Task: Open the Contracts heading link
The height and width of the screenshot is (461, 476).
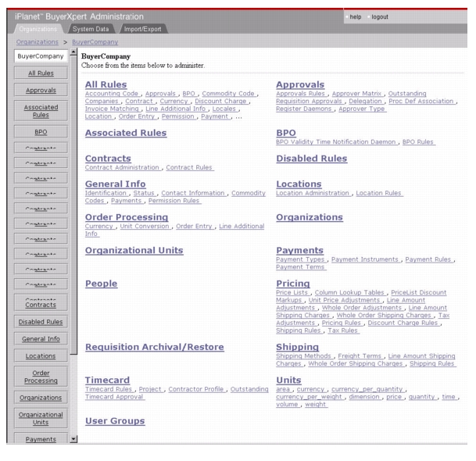Action: (108, 158)
